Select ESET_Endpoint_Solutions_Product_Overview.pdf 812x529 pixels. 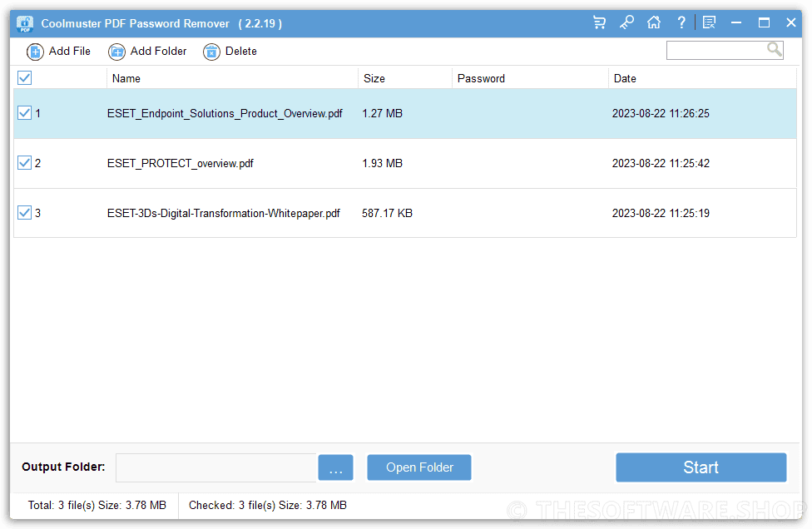coord(225,113)
